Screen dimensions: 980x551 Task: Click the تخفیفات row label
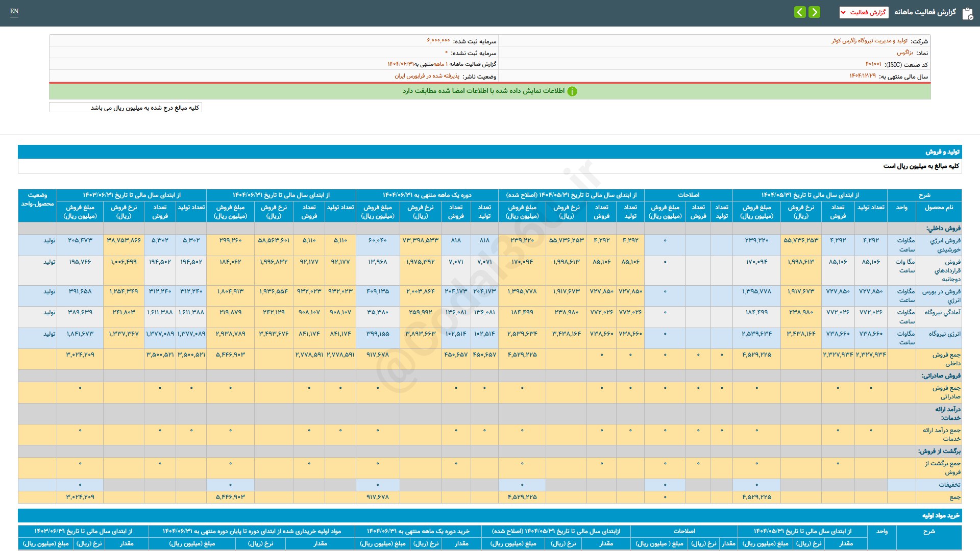point(949,485)
